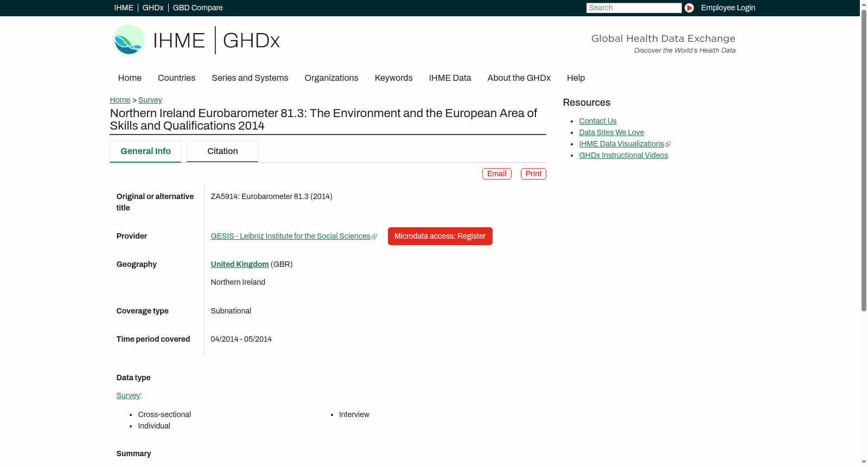Viewport: 868px width, 467px height.
Task: Click the 'Northern Ireland' geography text
Action: [x=238, y=282]
